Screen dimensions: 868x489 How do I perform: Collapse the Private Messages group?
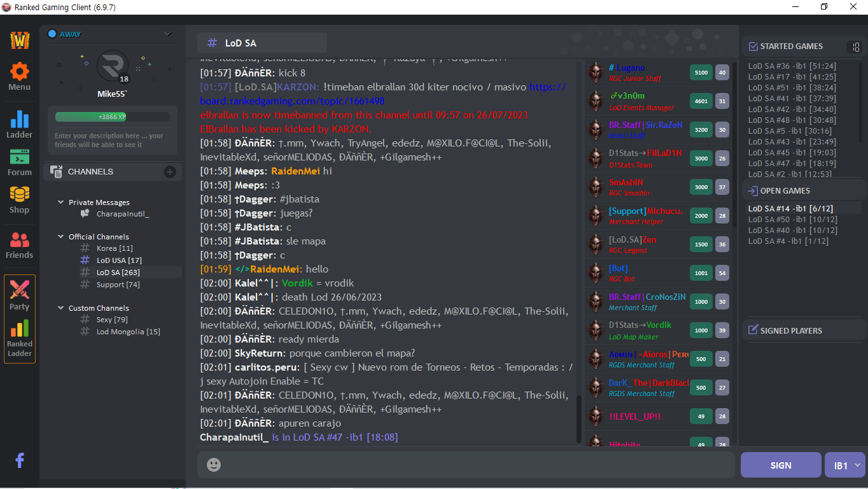[60, 202]
